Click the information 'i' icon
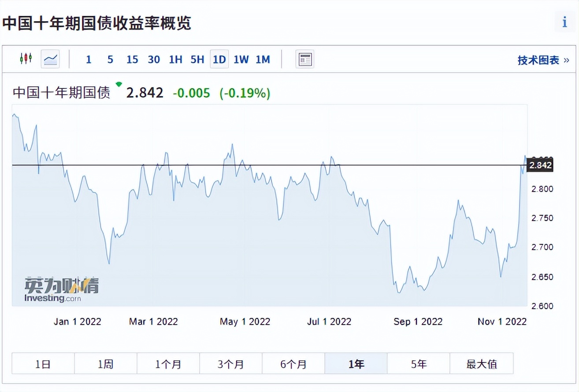 coord(564,22)
